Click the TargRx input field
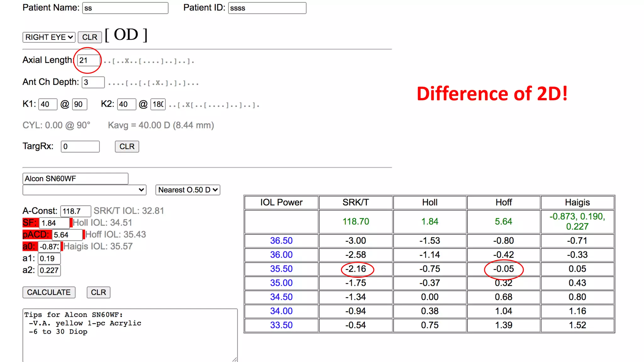Viewport: 644px width, 362px height. click(x=80, y=146)
